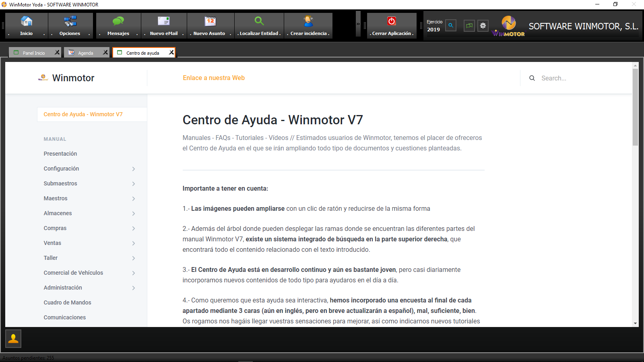The width and height of the screenshot is (644, 362).
Task: Open the Enlace a nuestra Web link
Action: pyautogui.click(x=214, y=78)
